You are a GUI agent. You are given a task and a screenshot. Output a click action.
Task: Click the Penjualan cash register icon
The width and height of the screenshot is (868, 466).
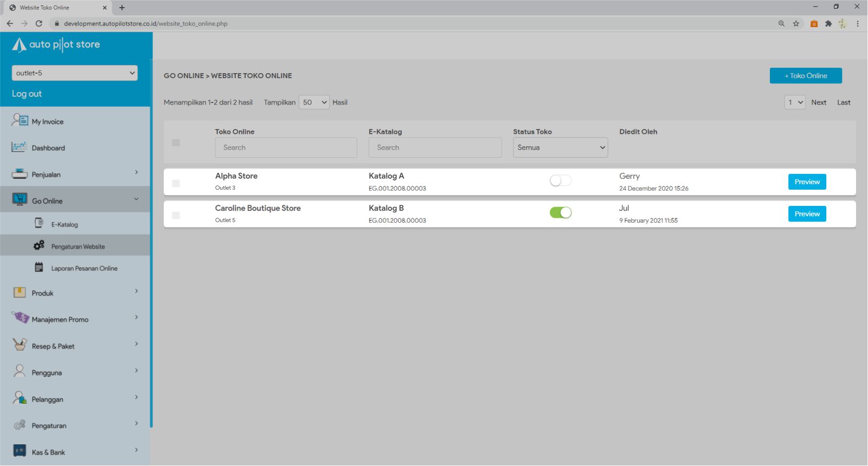(19, 174)
